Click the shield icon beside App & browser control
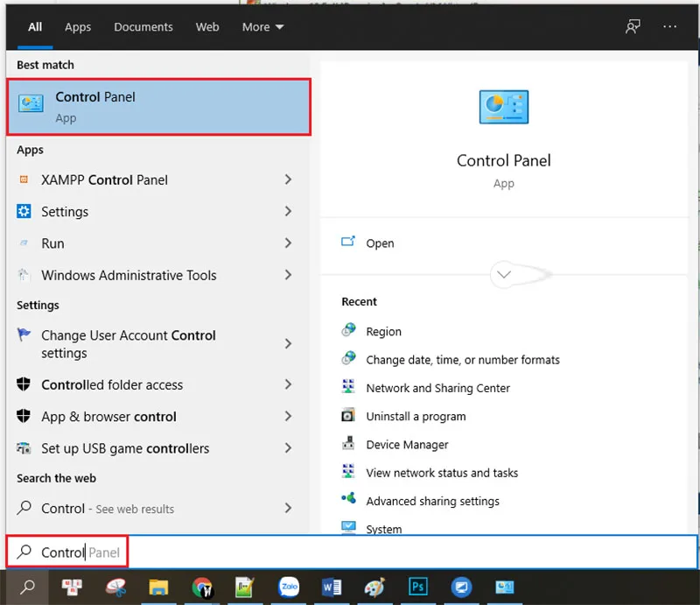 (x=24, y=416)
